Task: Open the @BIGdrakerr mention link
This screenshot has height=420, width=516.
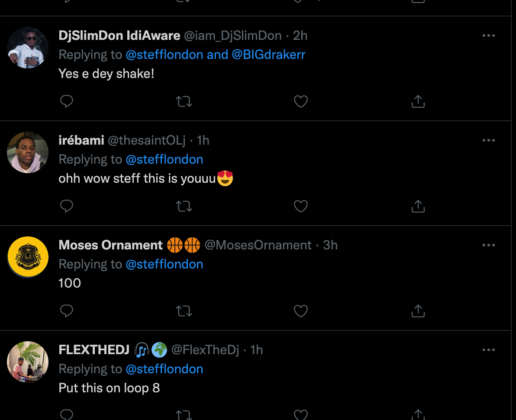Action: [268, 55]
